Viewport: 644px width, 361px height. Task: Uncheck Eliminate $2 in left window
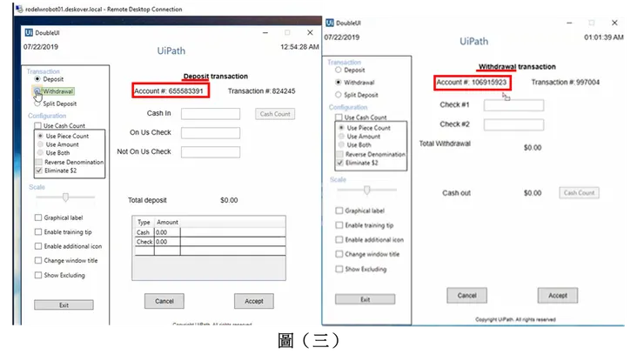point(39,170)
